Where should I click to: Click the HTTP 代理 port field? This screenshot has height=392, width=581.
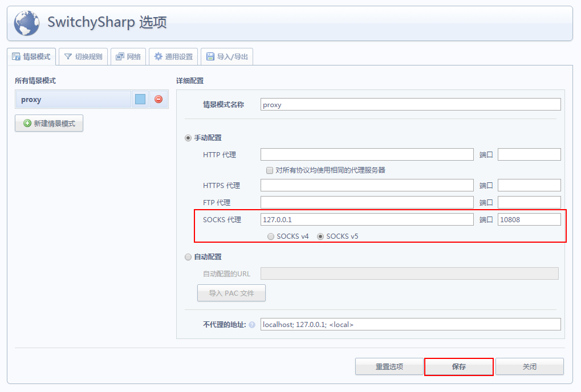(529, 154)
